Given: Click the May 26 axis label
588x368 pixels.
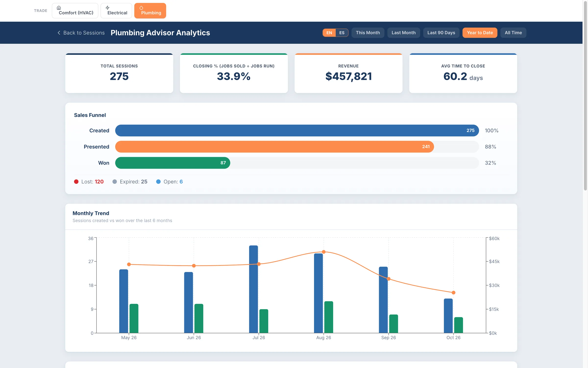Looking at the screenshot, I should tap(129, 337).
